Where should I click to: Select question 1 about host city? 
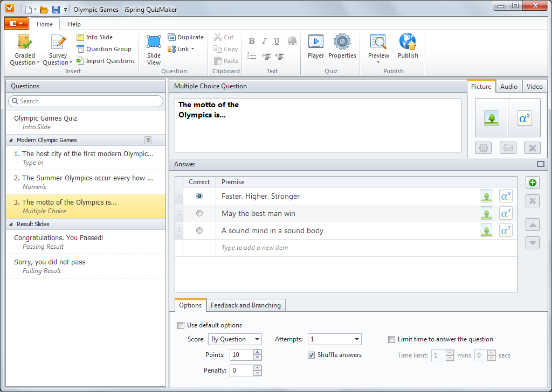pos(86,158)
